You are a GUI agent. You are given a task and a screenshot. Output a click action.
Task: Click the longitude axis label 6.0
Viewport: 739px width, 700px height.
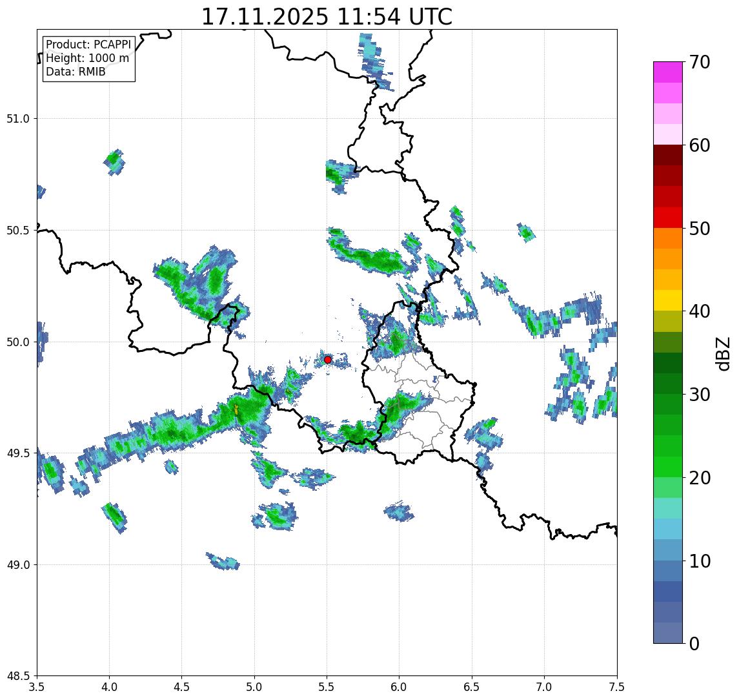pyautogui.click(x=400, y=687)
